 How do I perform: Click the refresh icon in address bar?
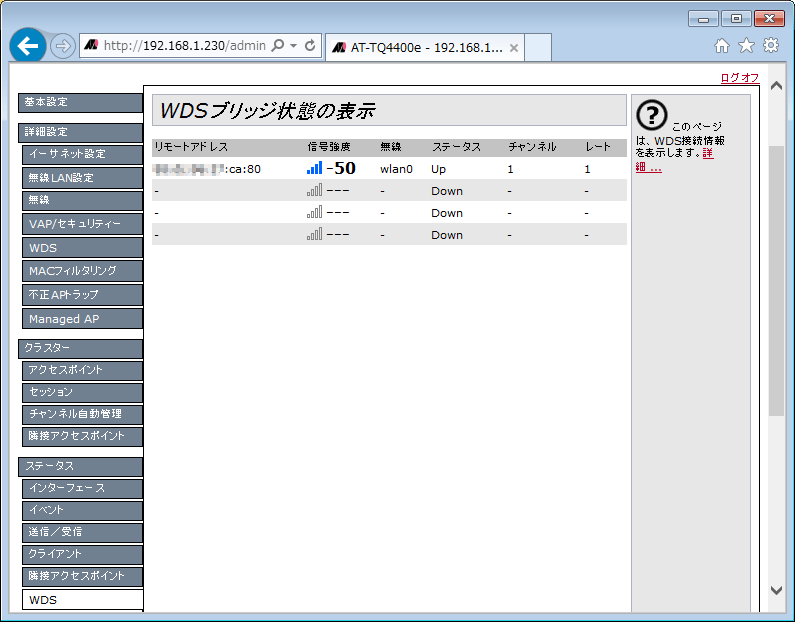tap(310, 46)
